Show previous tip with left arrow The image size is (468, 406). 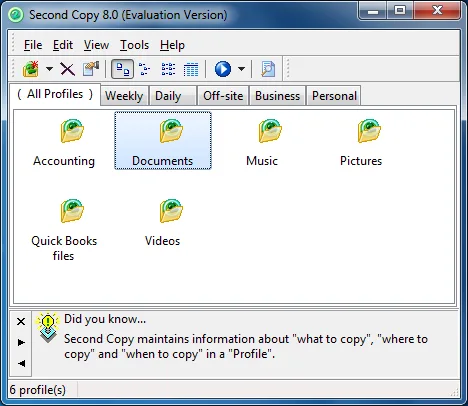(21, 363)
